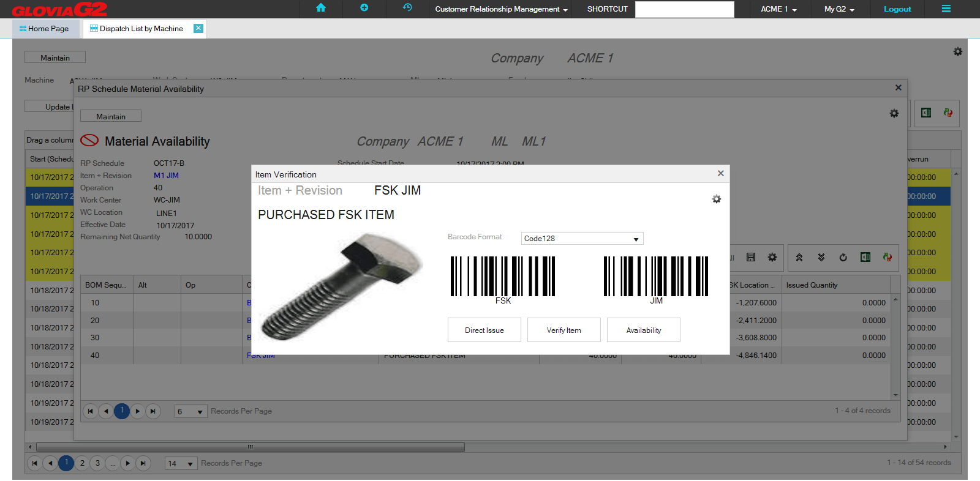Sort by BOM Sequ... column header
980x481 pixels.
coord(107,285)
